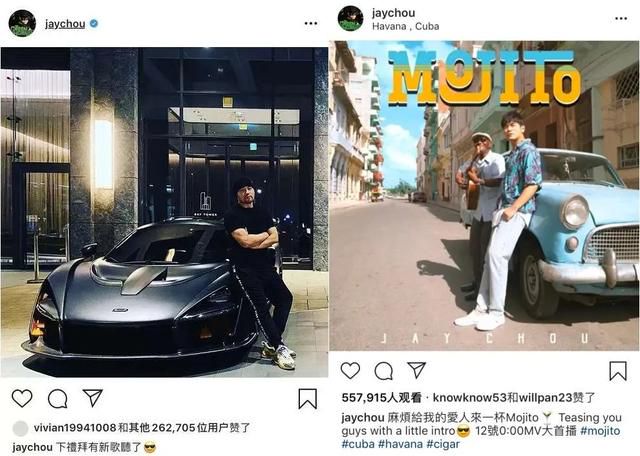The image size is (640, 456).
Task: Open jaychou avatar on the Havana post
Action: 351,18
